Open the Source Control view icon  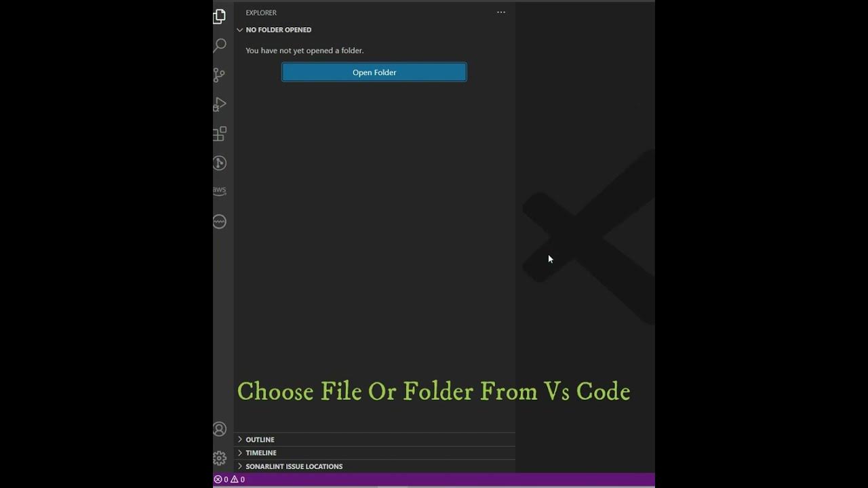point(219,75)
